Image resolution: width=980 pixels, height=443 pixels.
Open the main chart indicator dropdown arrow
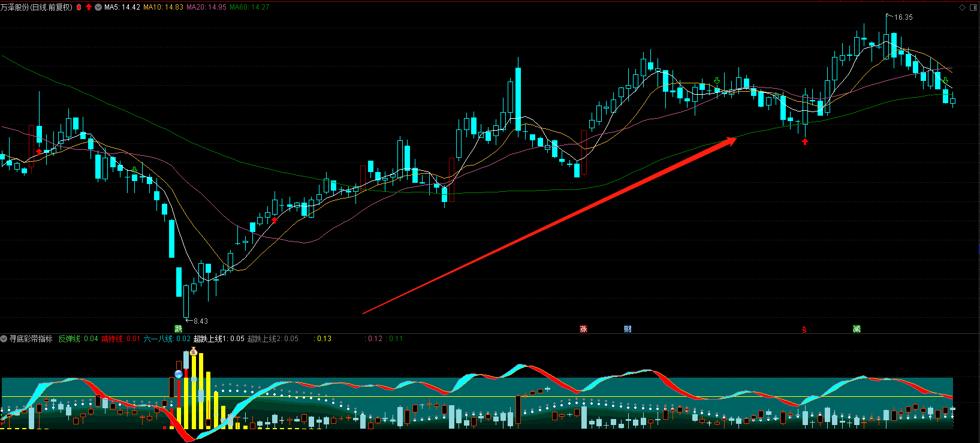[x=98, y=7]
